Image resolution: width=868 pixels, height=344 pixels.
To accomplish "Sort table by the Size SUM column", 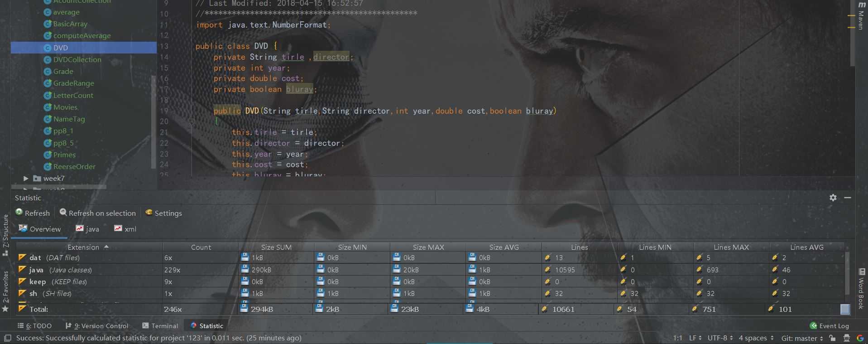I will pos(276,247).
